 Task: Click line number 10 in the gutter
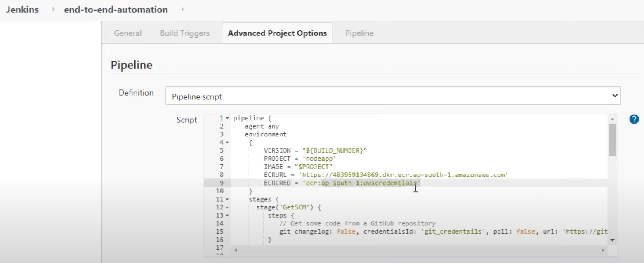click(219, 191)
